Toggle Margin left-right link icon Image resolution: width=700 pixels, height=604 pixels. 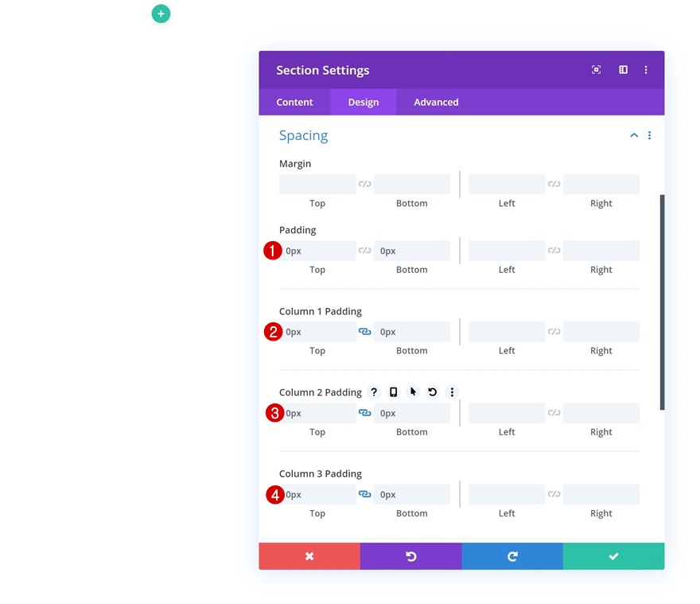point(554,184)
